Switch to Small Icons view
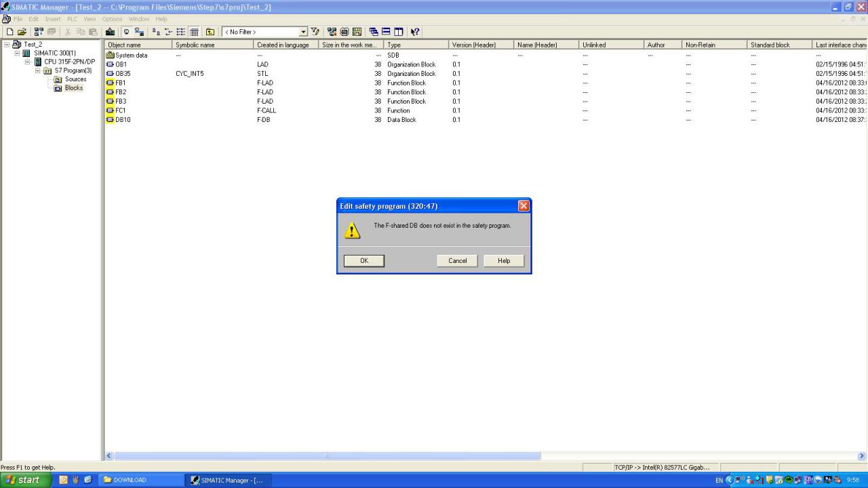The image size is (868, 488). pos(168,32)
